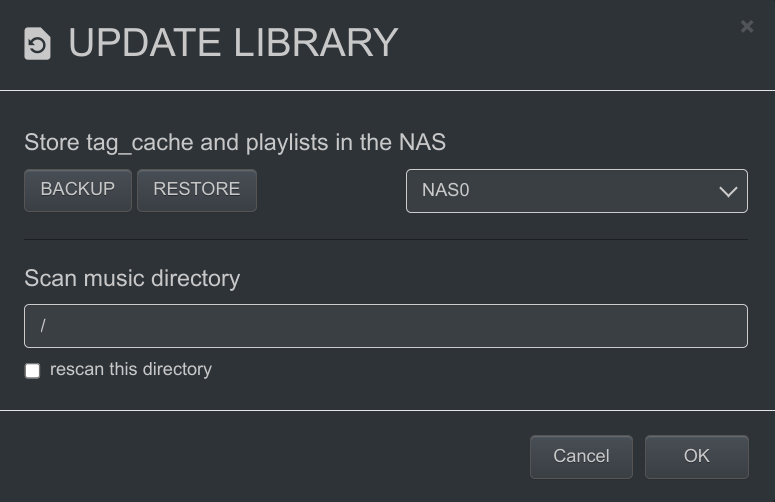
Task: Close the Update Library dialog
Action: pyautogui.click(x=747, y=27)
